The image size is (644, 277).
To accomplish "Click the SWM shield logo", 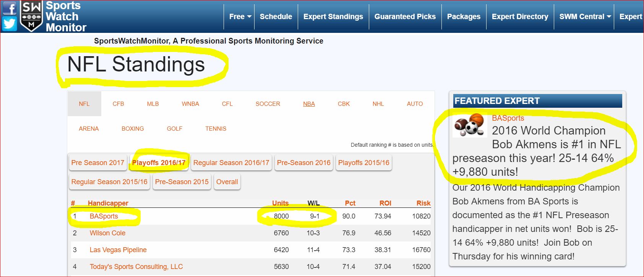I will tap(31, 16).
